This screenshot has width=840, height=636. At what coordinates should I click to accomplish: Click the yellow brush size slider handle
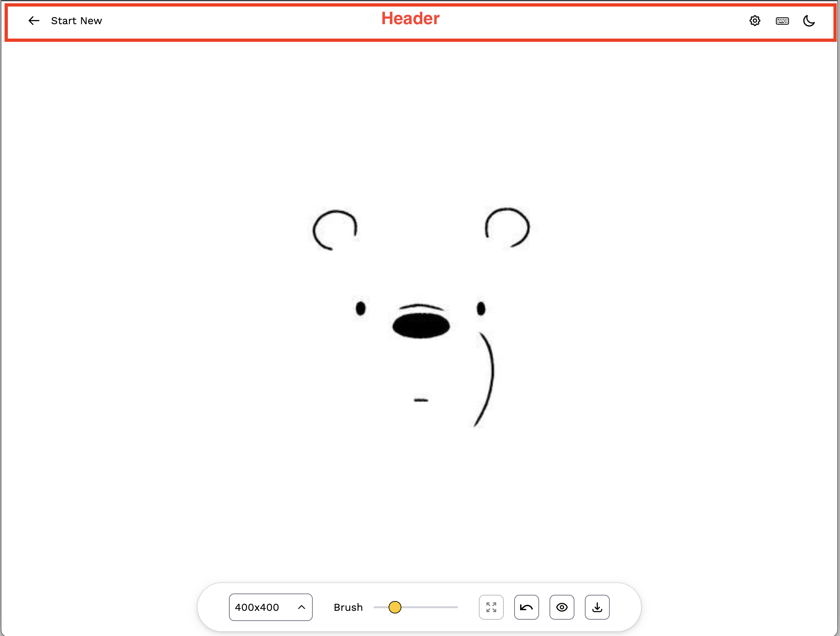click(394, 607)
